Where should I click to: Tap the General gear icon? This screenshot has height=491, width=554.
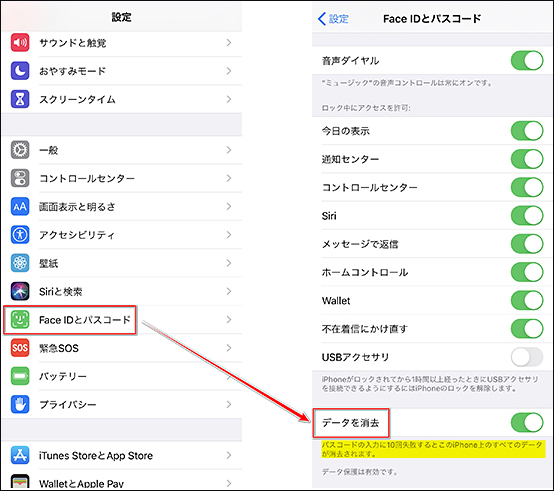click(x=20, y=150)
